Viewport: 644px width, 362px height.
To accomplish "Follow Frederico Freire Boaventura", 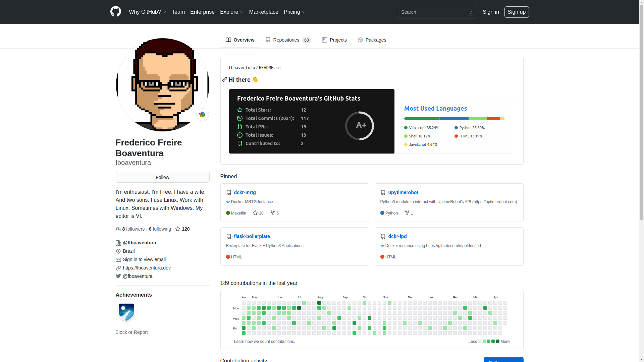I will click(162, 177).
